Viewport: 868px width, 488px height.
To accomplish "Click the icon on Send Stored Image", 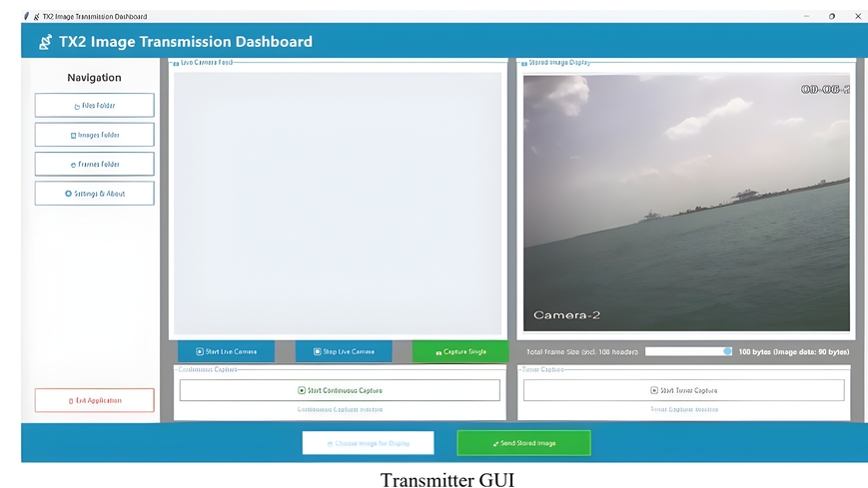I will click(495, 444).
